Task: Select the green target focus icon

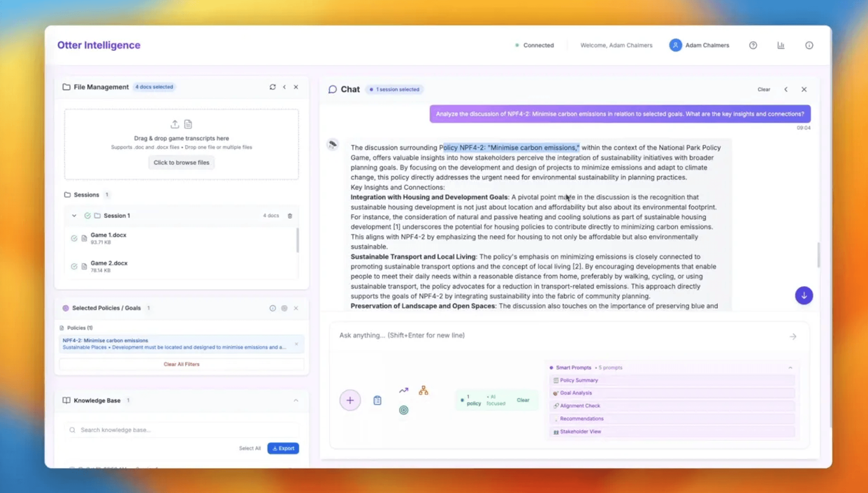Action: (404, 410)
